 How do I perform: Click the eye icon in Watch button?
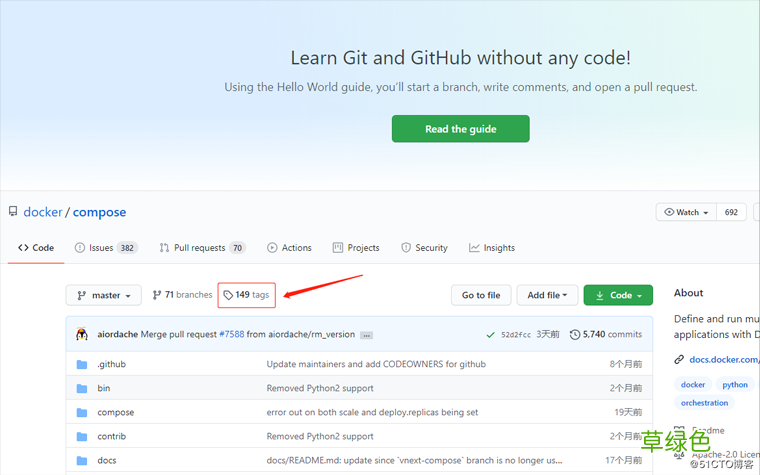pyautogui.click(x=669, y=212)
